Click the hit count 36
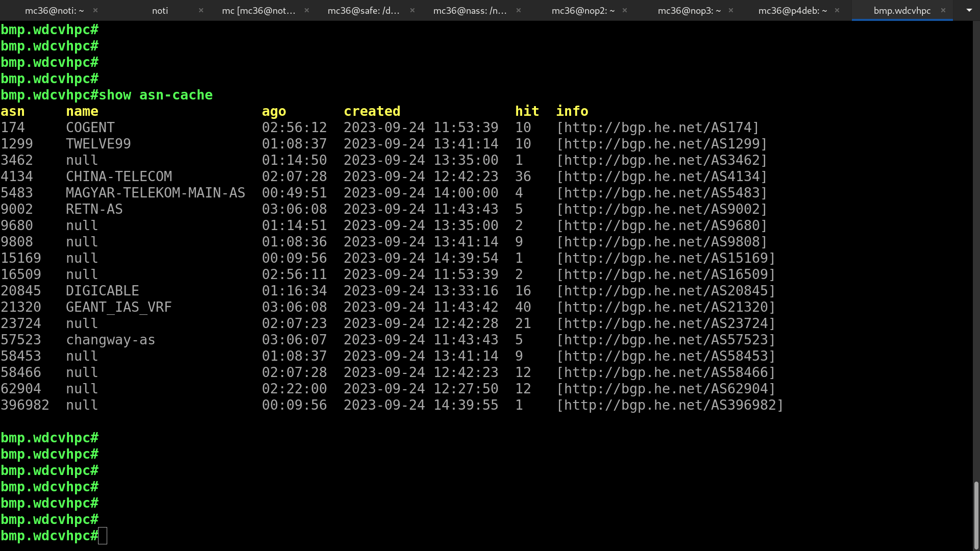This screenshot has height=551, width=980. 523,177
